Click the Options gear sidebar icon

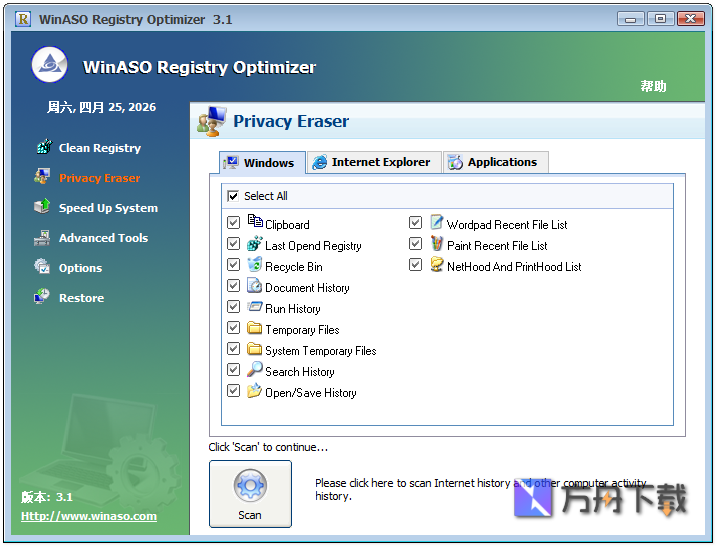42,267
